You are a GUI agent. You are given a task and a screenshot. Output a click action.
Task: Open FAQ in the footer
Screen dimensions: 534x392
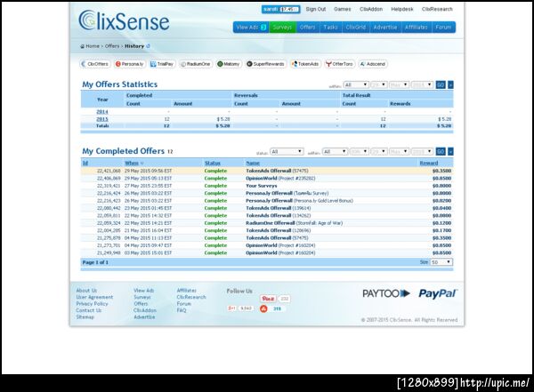(x=182, y=310)
